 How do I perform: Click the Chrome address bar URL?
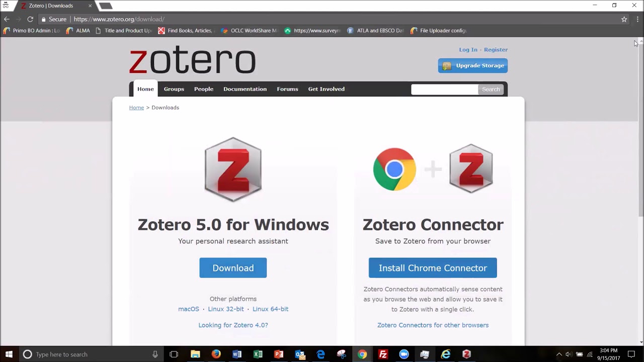click(119, 19)
